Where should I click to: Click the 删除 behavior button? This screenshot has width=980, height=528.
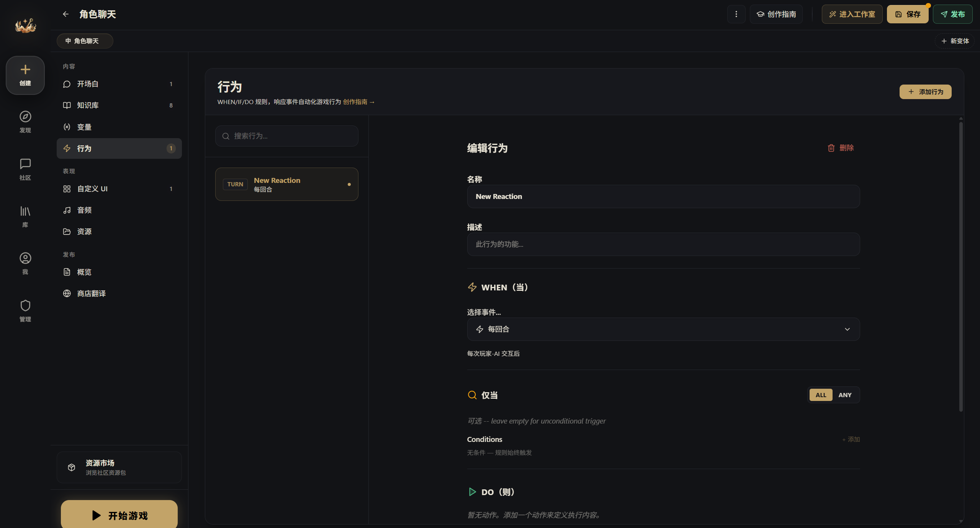click(841, 148)
